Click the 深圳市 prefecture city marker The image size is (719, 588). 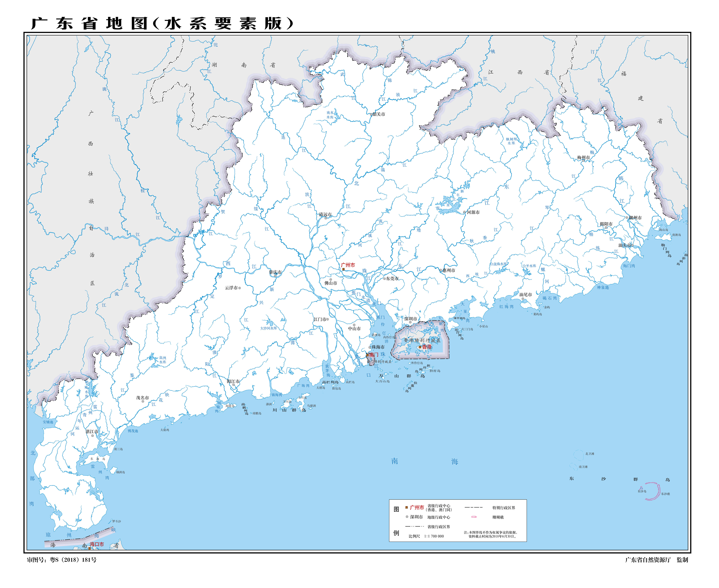(x=411, y=322)
